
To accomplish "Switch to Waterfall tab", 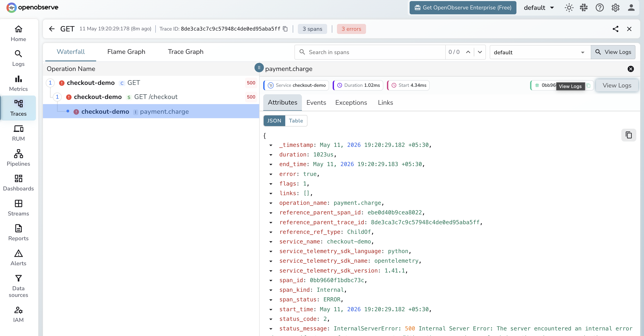I will [71, 52].
